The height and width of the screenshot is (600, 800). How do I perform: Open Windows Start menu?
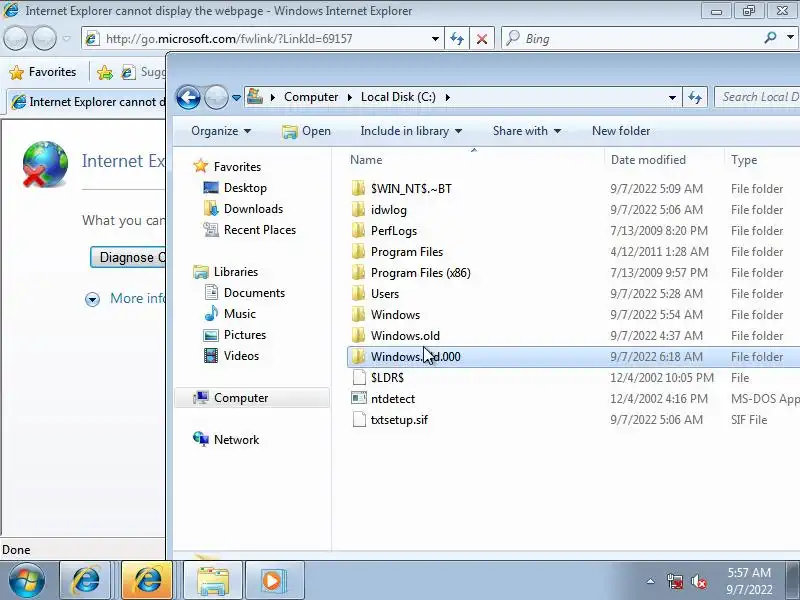click(x=26, y=581)
